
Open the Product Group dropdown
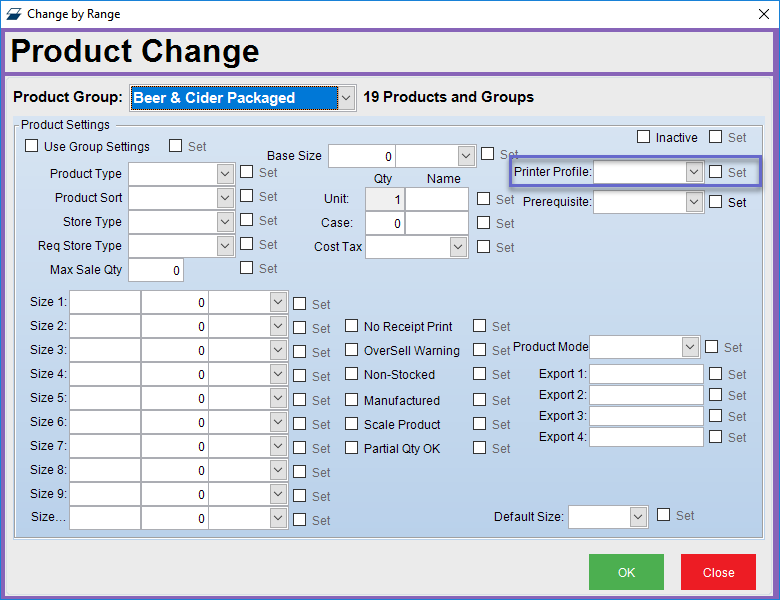tap(346, 98)
